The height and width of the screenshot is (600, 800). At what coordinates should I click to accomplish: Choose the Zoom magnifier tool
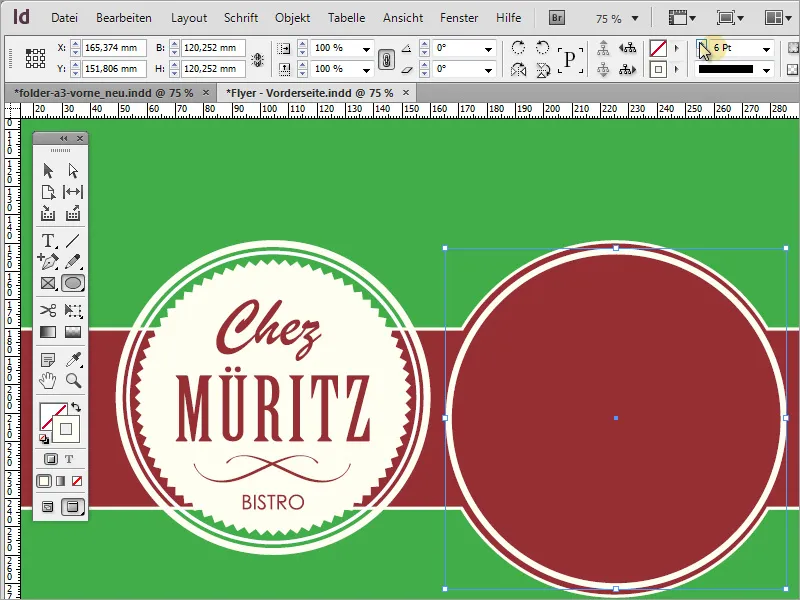[x=73, y=381]
